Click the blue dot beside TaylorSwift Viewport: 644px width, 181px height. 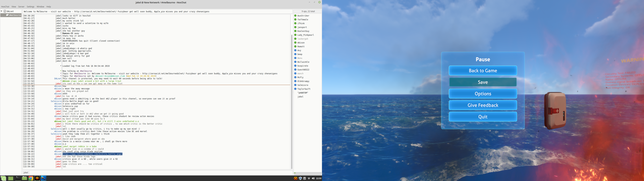tap(295, 89)
